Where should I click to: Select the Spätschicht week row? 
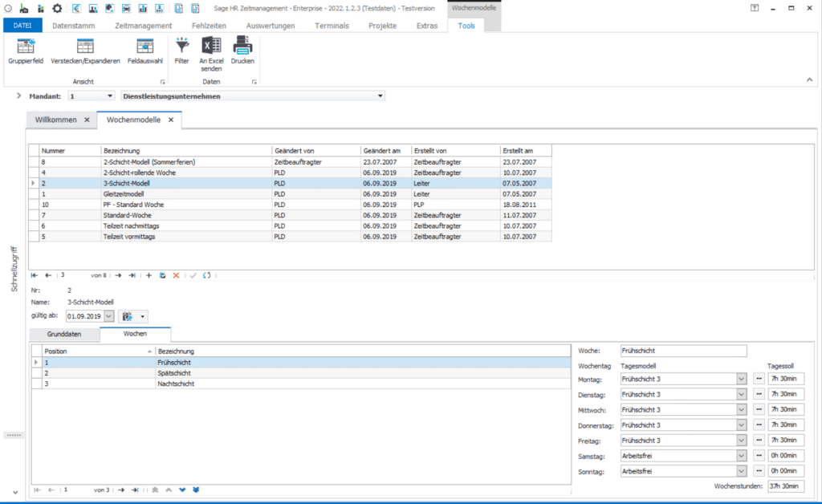(301, 373)
